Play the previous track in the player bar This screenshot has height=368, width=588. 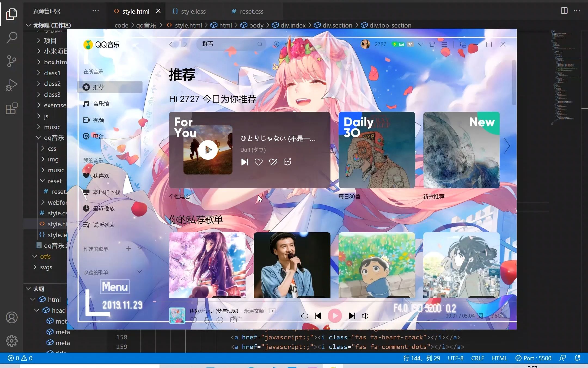(x=318, y=316)
